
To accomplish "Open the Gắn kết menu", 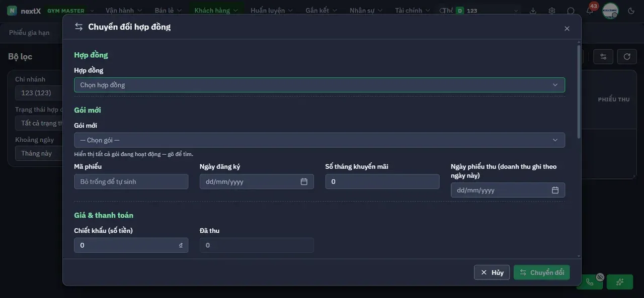I will coord(320,11).
